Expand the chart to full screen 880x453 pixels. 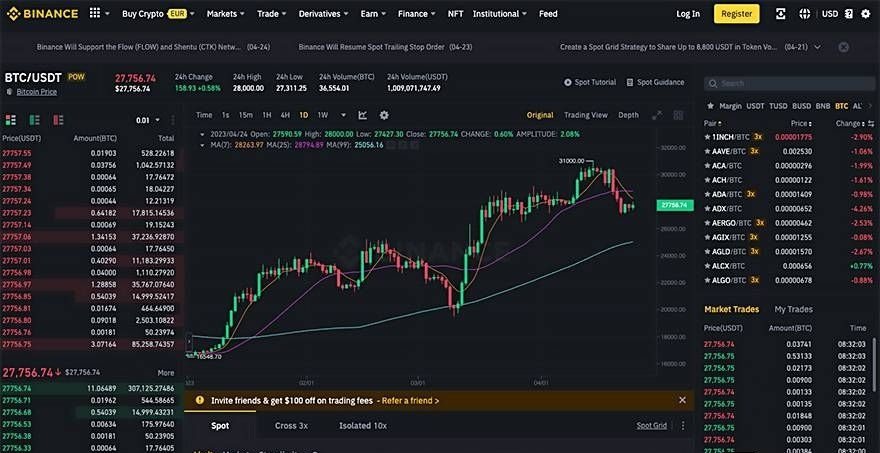(657, 115)
